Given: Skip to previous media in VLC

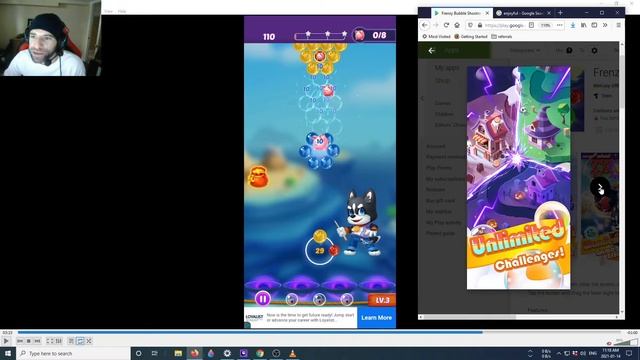Looking at the screenshot, I should 20,341.
